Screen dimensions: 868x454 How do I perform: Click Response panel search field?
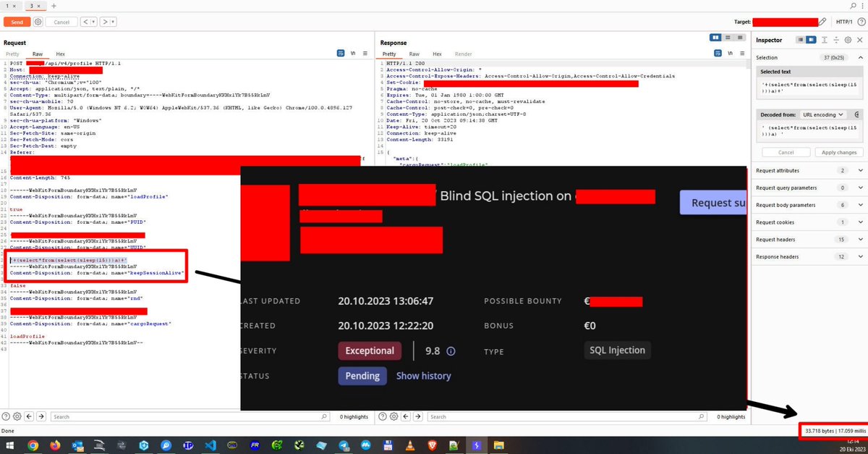[x=568, y=417]
